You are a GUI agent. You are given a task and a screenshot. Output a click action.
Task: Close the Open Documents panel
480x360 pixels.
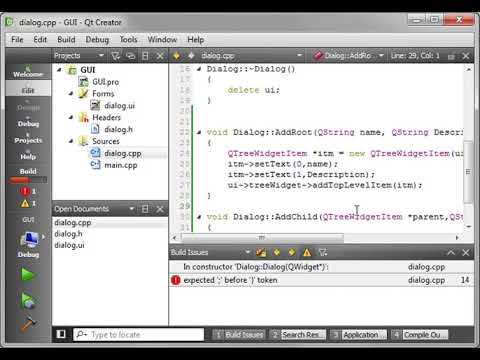point(160,209)
